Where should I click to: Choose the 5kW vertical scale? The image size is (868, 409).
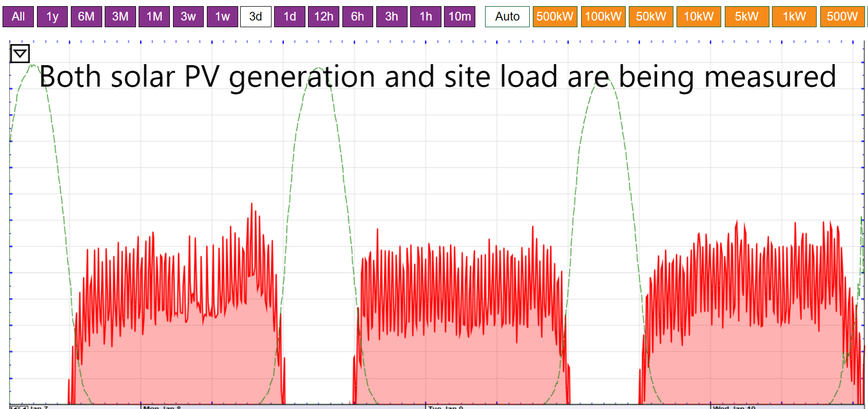[747, 16]
